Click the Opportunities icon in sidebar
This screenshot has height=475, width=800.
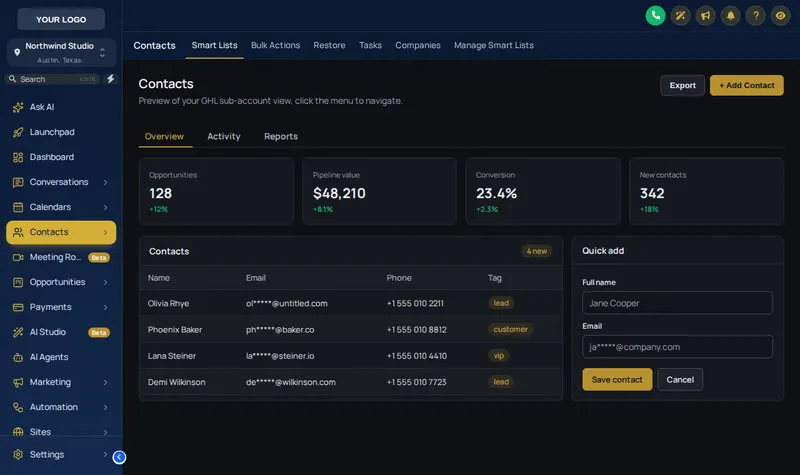[x=18, y=282]
